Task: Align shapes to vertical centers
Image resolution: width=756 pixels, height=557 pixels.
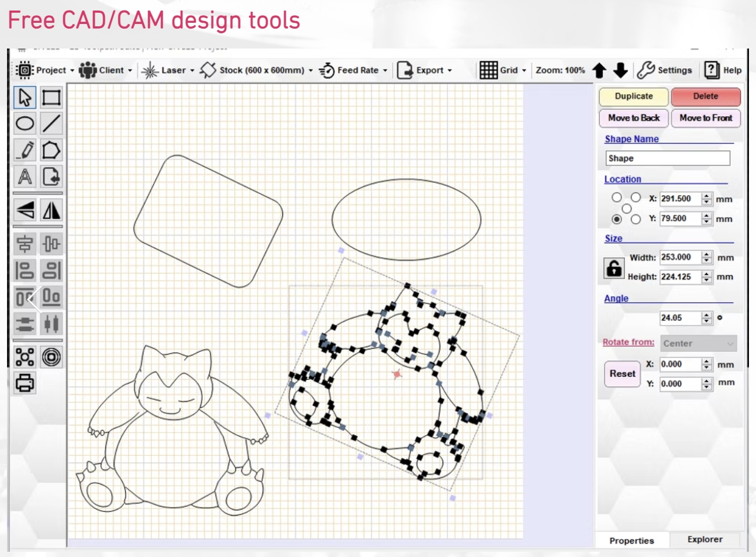Action: [51, 244]
